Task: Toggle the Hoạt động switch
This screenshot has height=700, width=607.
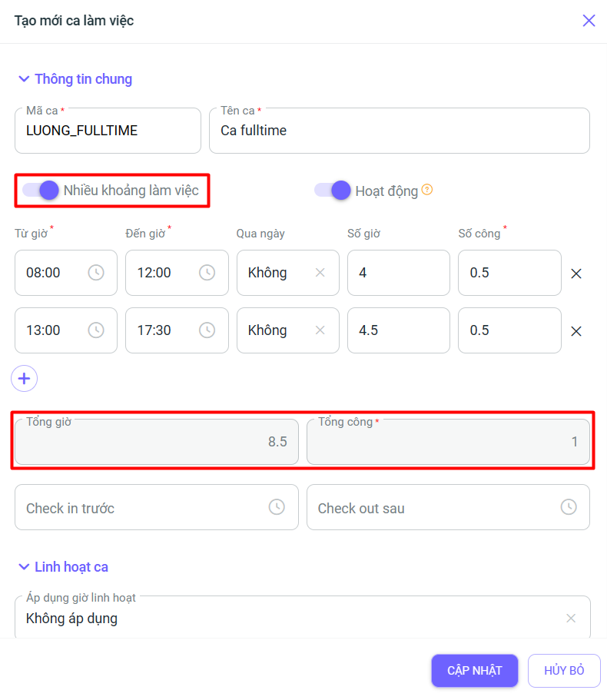Action: click(x=333, y=191)
